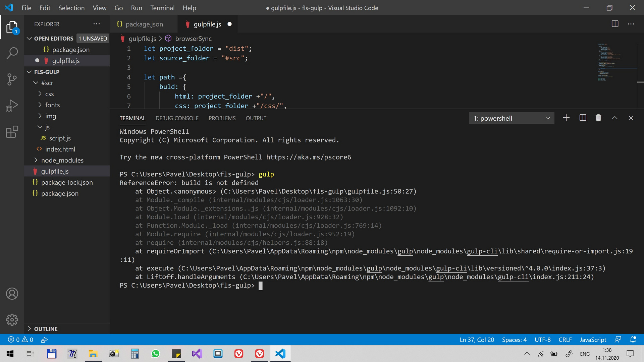Open package-lock.json in the explorer

(x=67, y=182)
